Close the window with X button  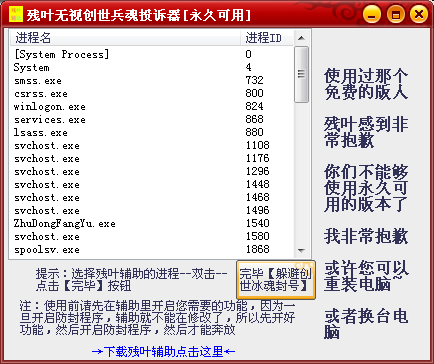419,15
